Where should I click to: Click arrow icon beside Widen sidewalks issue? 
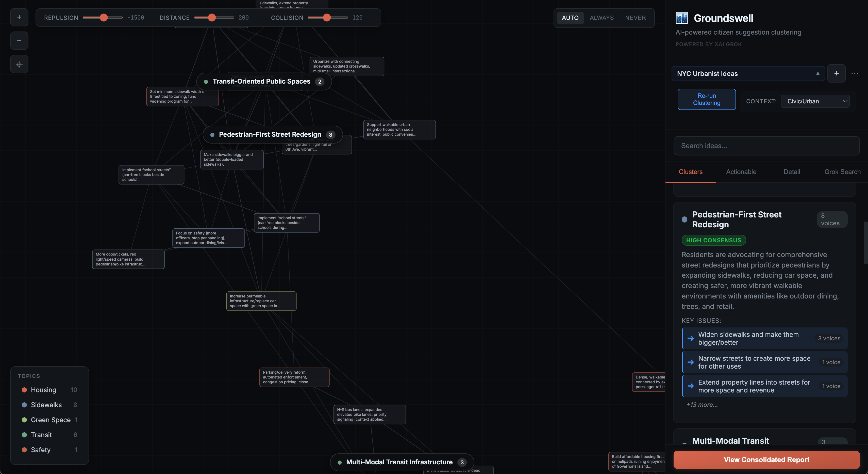690,338
